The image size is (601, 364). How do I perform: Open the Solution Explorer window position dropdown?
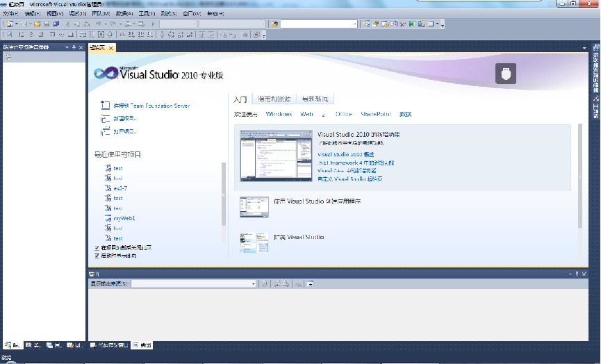67,47
